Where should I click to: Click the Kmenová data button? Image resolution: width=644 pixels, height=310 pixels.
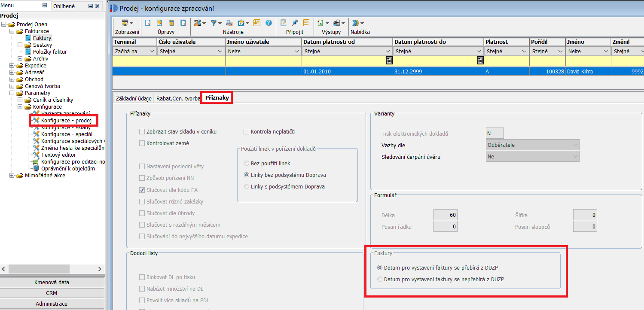point(52,282)
